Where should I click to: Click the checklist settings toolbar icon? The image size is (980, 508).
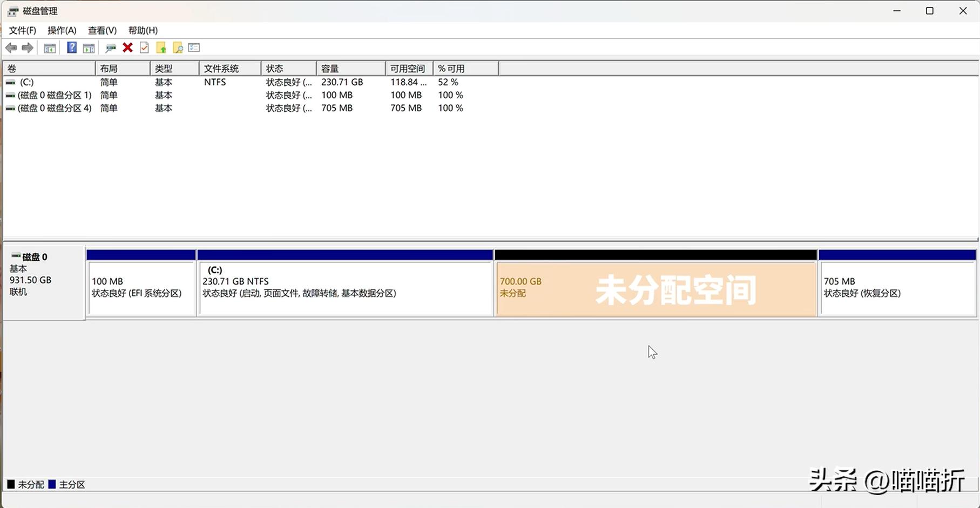(194, 48)
